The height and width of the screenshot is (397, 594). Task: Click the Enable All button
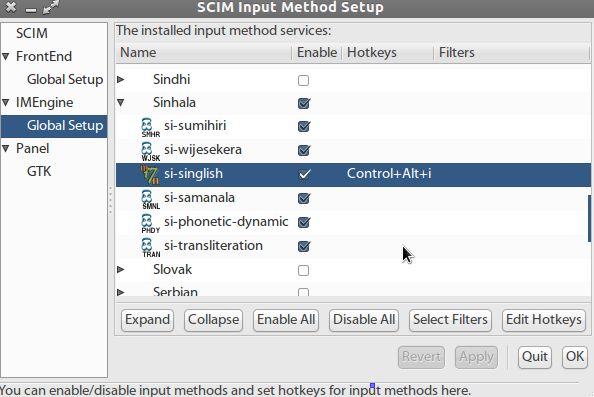(x=286, y=320)
